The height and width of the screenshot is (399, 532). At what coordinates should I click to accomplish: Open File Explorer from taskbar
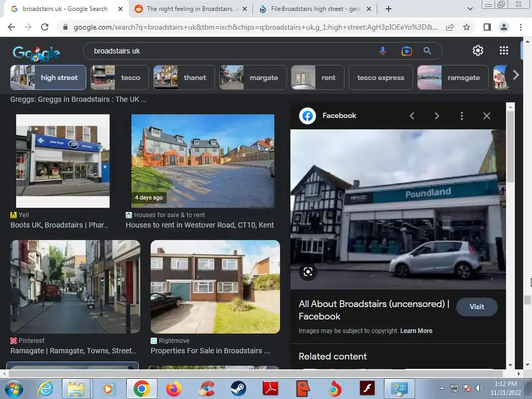pos(76,389)
